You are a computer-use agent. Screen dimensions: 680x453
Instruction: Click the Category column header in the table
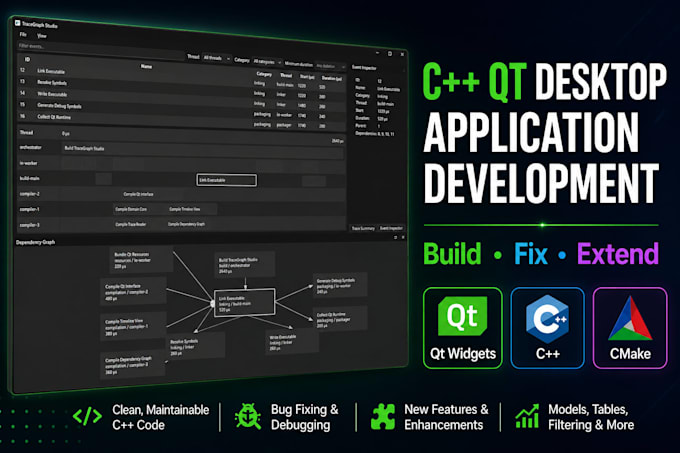[x=264, y=74]
